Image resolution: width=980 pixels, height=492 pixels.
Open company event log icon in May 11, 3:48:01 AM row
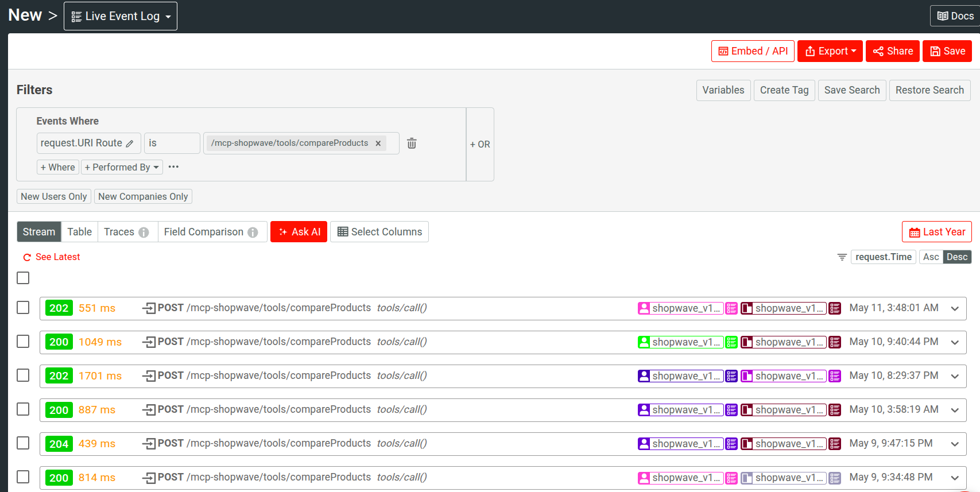835,308
